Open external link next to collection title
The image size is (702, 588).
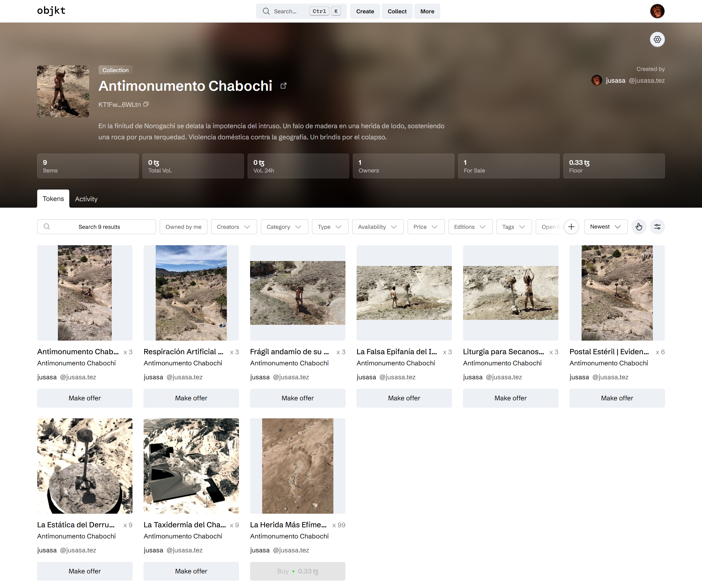283,86
